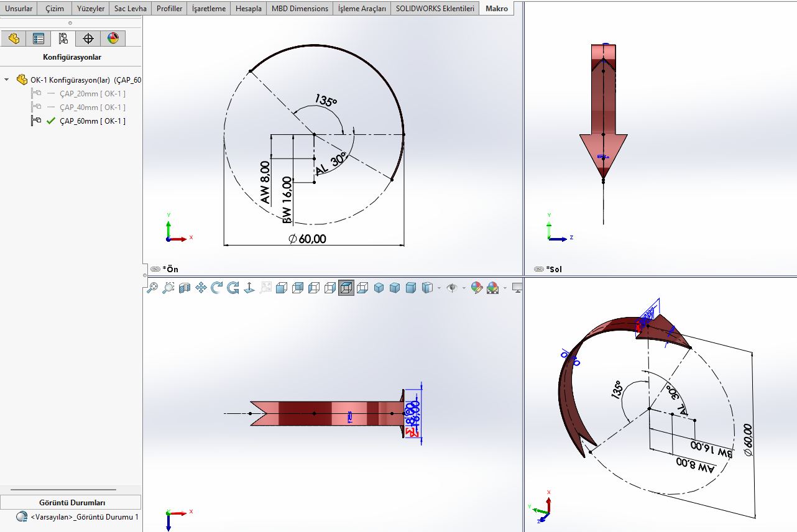Click the AW 8,00 dimension in front view
This screenshot has width=797, height=532.
click(x=265, y=183)
